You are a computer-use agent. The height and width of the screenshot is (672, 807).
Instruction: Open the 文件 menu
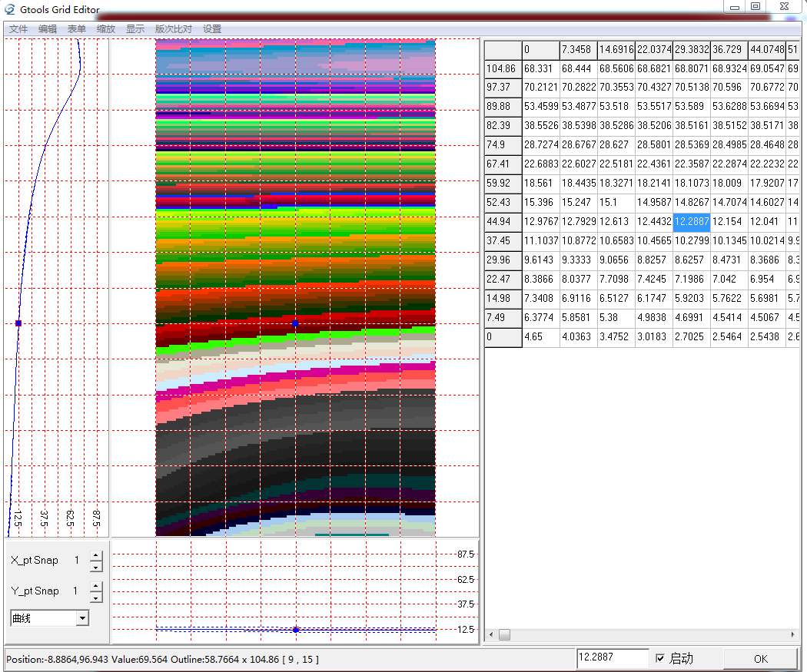(x=18, y=28)
